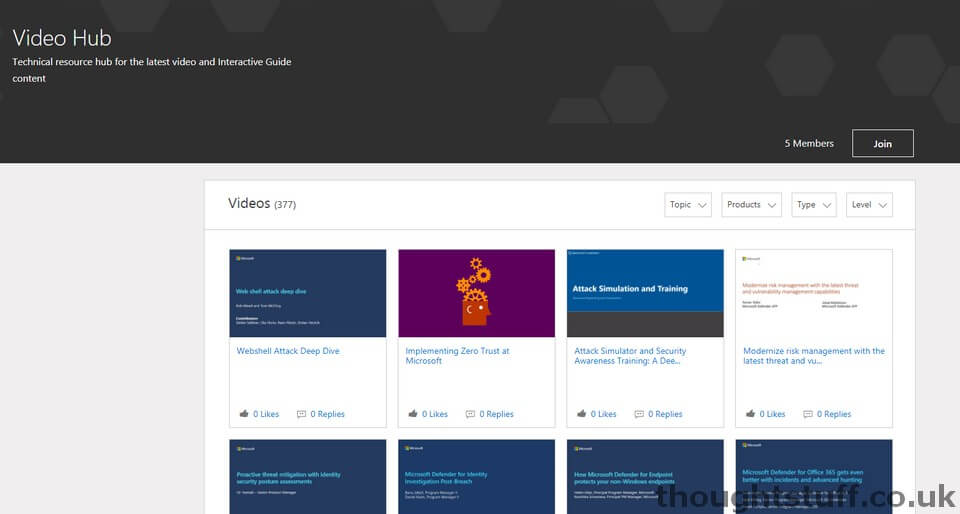
Task: Click the Webshell Attack Deep Dive thumbnail
Action: click(x=307, y=293)
